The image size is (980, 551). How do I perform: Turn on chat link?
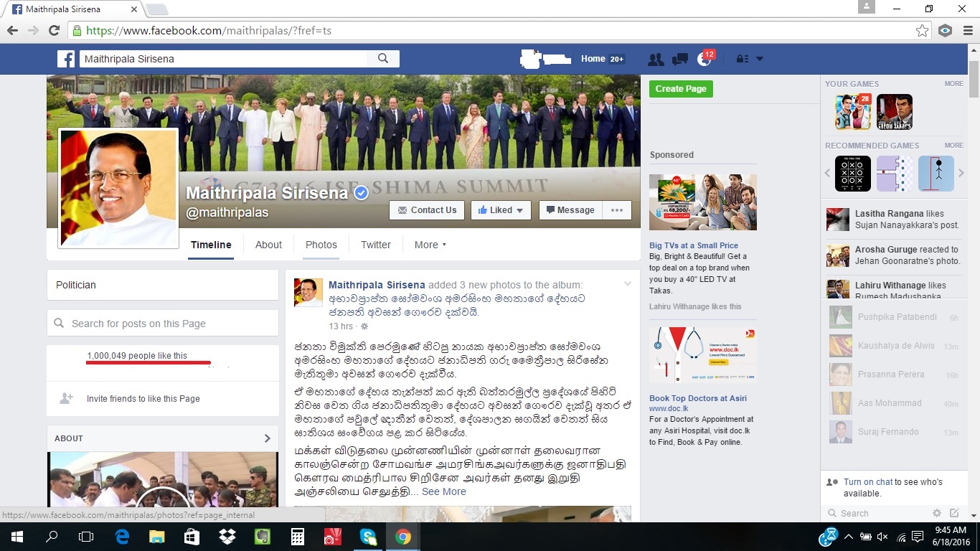click(868, 482)
